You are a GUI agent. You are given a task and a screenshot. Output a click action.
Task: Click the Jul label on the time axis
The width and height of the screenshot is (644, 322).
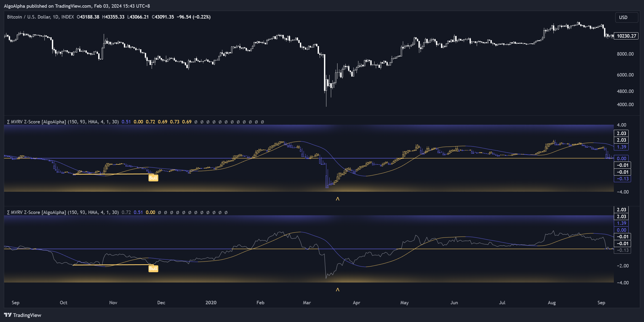pos(502,303)
